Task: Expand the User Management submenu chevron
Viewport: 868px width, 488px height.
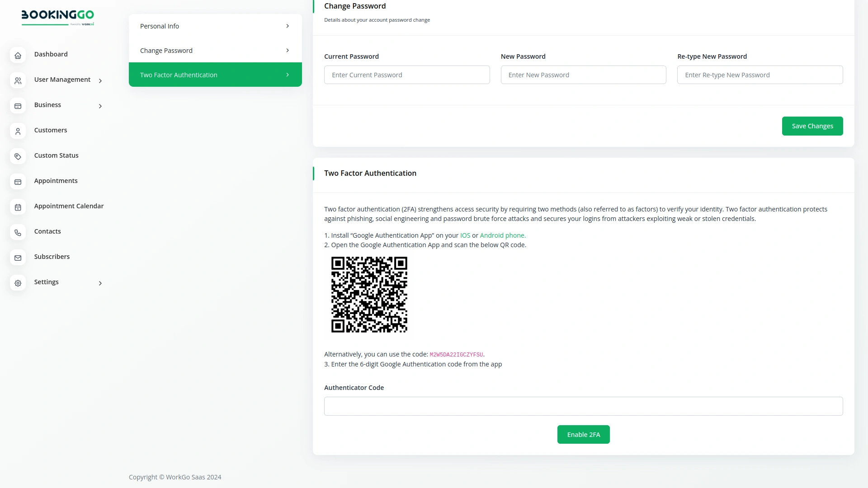Action: point(100,80)
